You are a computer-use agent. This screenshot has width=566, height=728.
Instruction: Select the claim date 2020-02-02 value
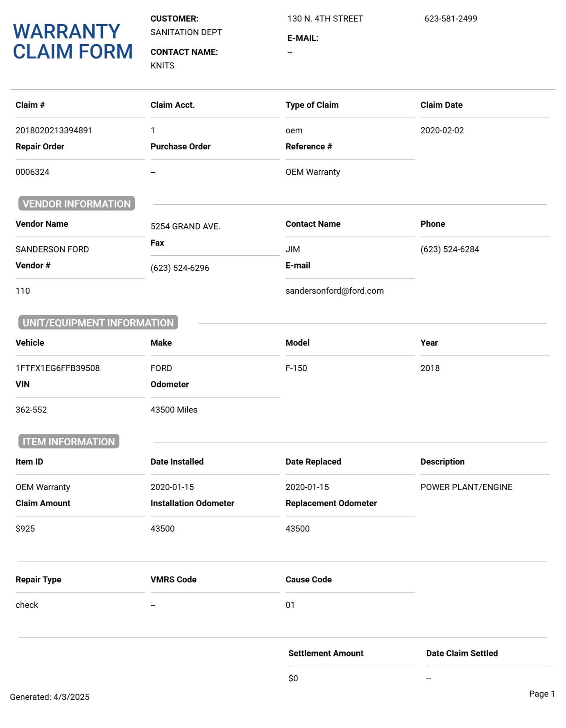[442, 131]
